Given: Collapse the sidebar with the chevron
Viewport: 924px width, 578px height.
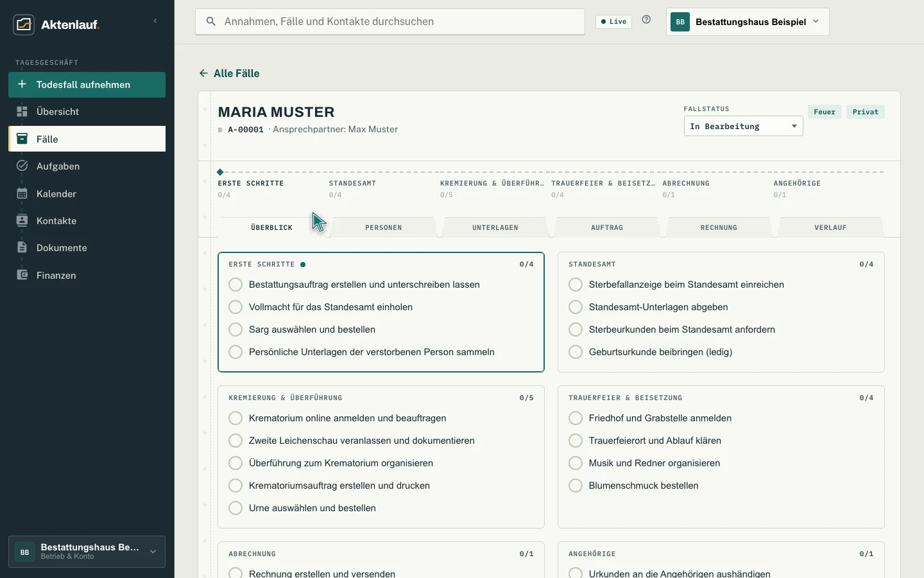Looking at the screenshot, I should pyautogui.click(x=155, y=21).
